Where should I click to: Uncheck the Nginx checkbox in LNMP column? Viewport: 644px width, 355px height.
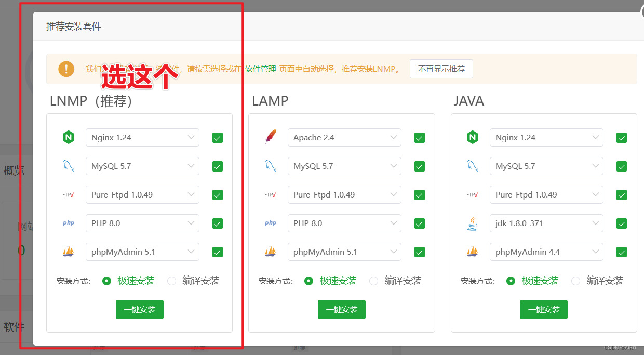(x=217, y=137)
